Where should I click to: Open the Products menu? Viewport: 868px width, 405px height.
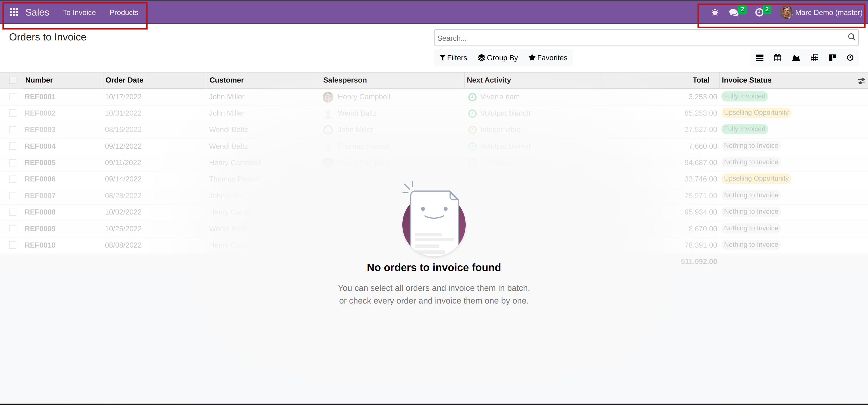124,12
